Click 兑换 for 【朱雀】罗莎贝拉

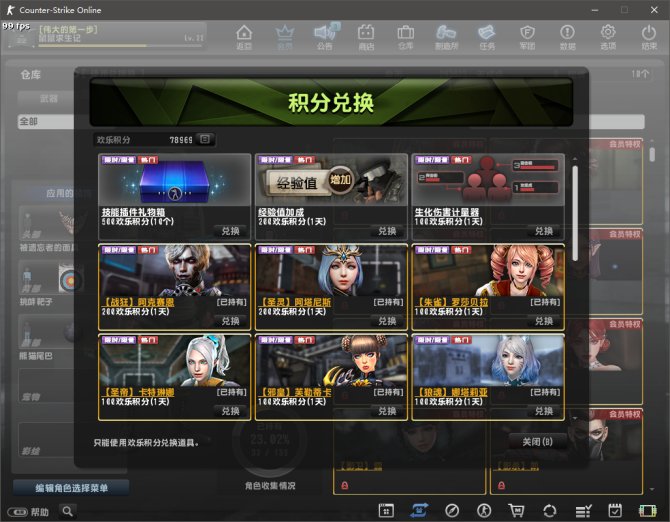point(544,321)
